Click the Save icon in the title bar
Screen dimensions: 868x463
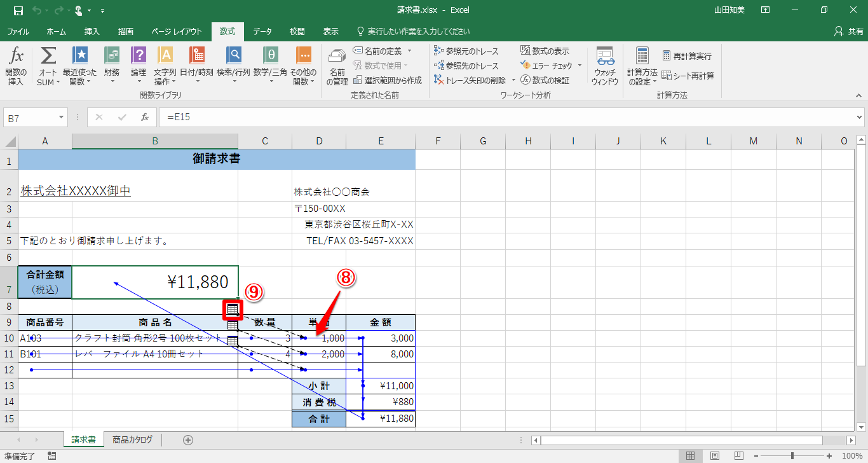click(x=18, y=10)
